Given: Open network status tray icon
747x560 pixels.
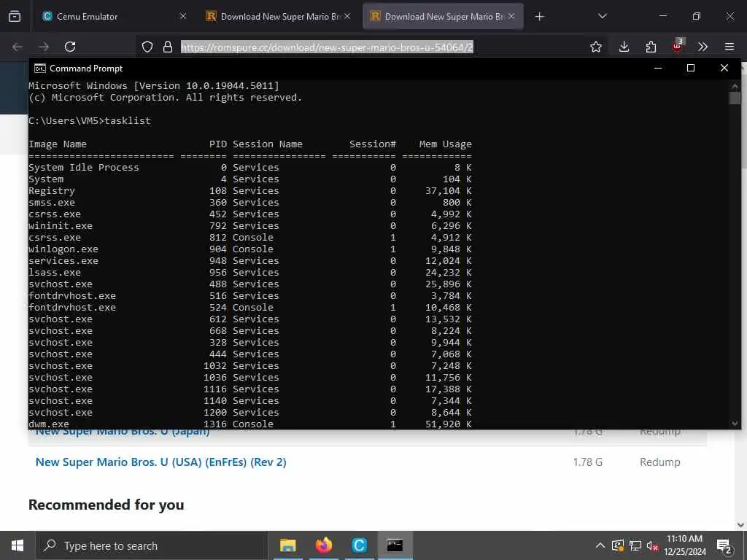Looking at the screenshot, I should point(635,545).
